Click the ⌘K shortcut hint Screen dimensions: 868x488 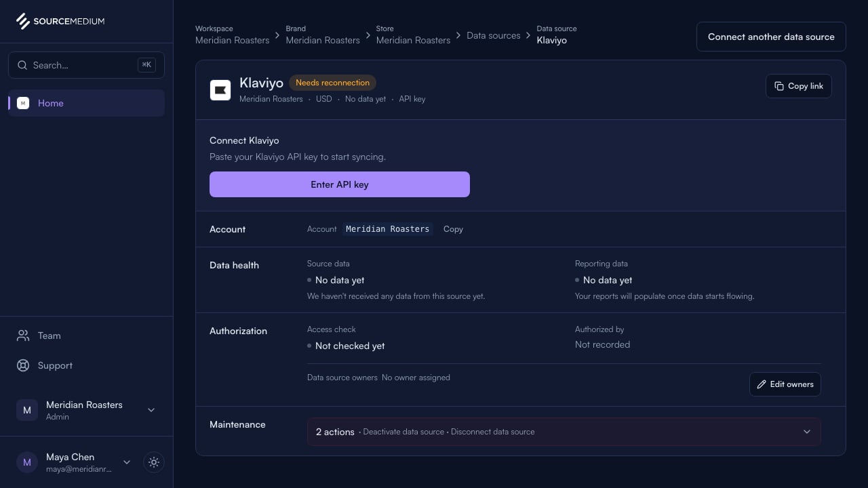[146, 65]
